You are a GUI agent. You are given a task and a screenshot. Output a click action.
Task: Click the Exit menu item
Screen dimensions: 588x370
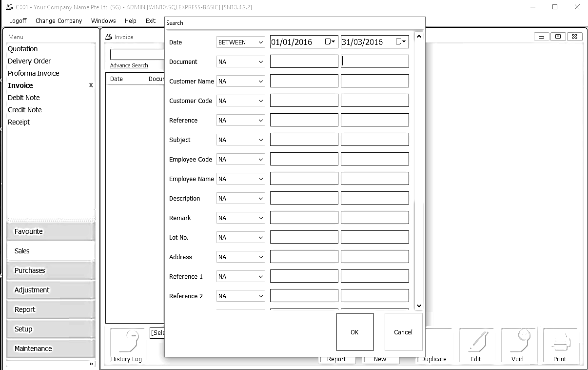pos(151,21)
